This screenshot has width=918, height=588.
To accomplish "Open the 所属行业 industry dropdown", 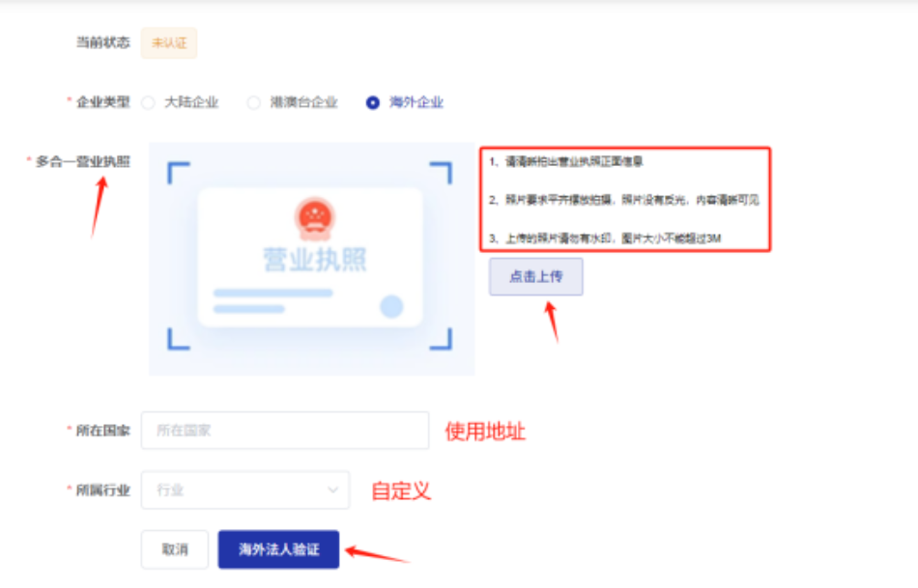I will point(244,490).
